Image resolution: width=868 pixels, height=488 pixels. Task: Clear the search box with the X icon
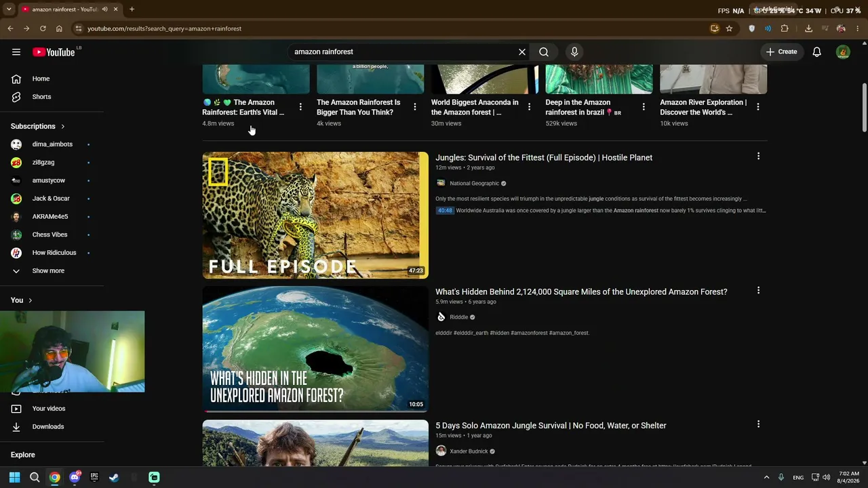point(522,52)
